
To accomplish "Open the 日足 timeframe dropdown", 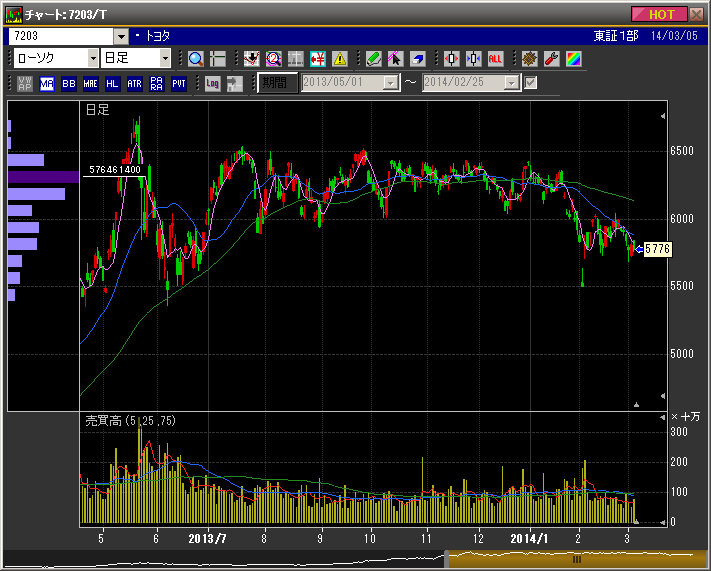I will coord(166,59).
